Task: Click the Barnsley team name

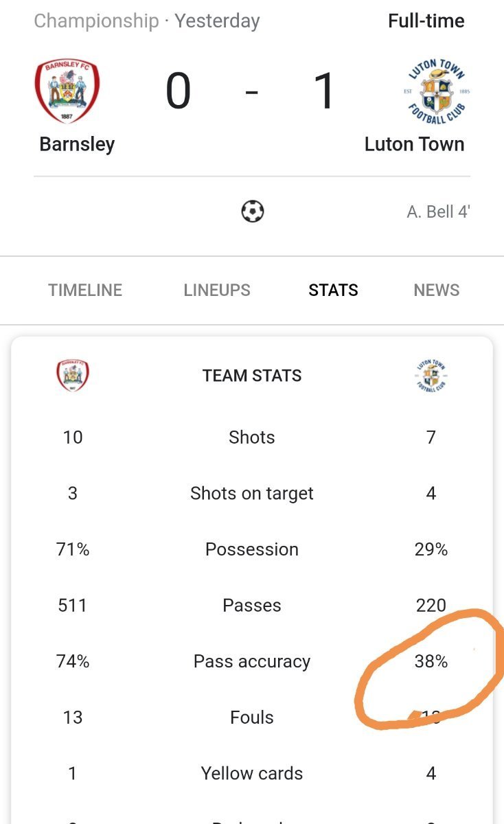Action: click(x=77, y=144)
